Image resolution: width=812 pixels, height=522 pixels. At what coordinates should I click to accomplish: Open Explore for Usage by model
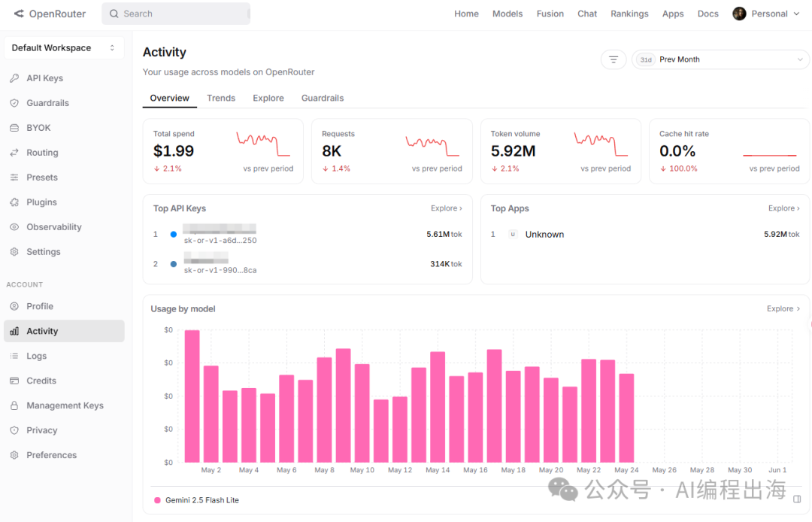click(x=783, y=308)
